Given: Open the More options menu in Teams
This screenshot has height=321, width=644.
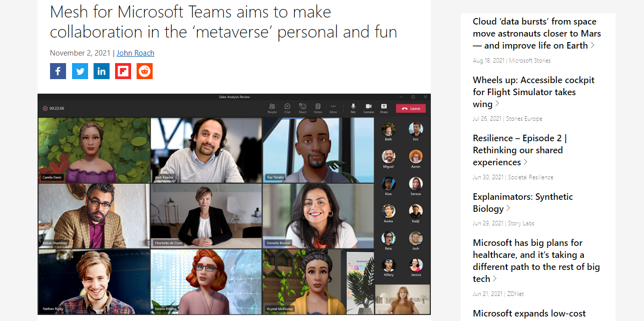Looking at the screenshot, I should pyautogui.click(x=333, y=108).
